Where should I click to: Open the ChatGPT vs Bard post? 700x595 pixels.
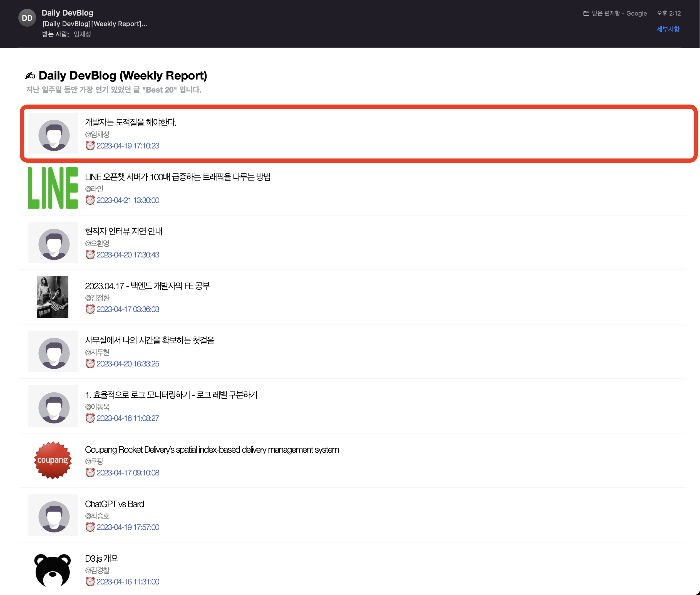(x=114, y=504)
